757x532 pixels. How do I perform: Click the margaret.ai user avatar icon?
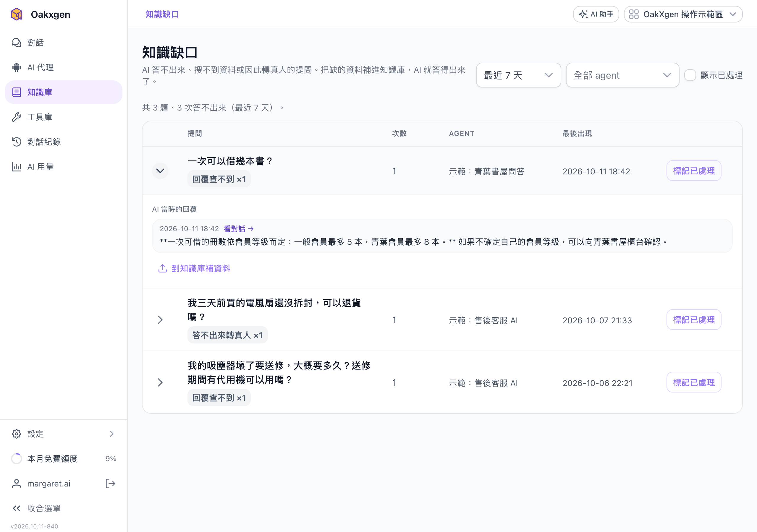pos(17,484)
